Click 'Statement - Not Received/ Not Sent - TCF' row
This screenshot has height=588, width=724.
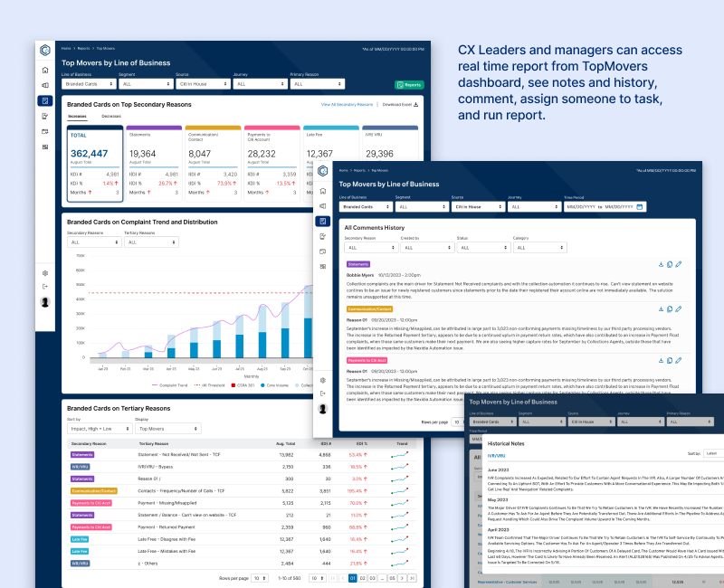pyautogui.click(x=242, y=455)
